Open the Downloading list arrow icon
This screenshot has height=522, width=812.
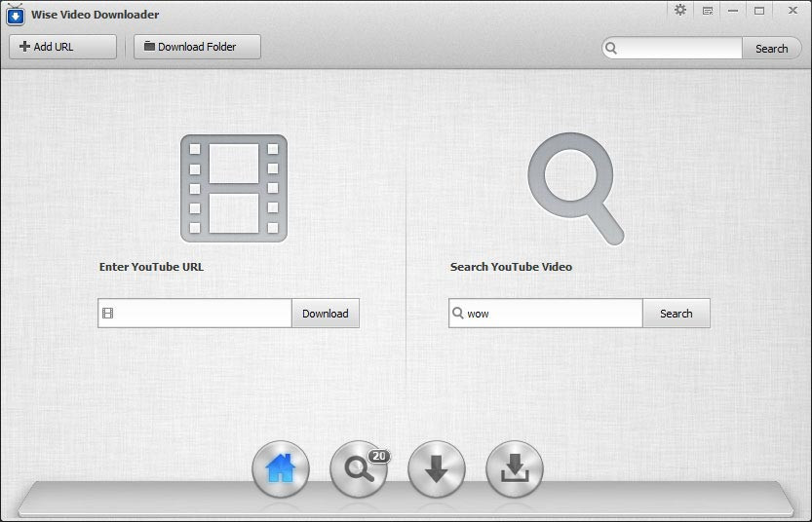[437, 468]
